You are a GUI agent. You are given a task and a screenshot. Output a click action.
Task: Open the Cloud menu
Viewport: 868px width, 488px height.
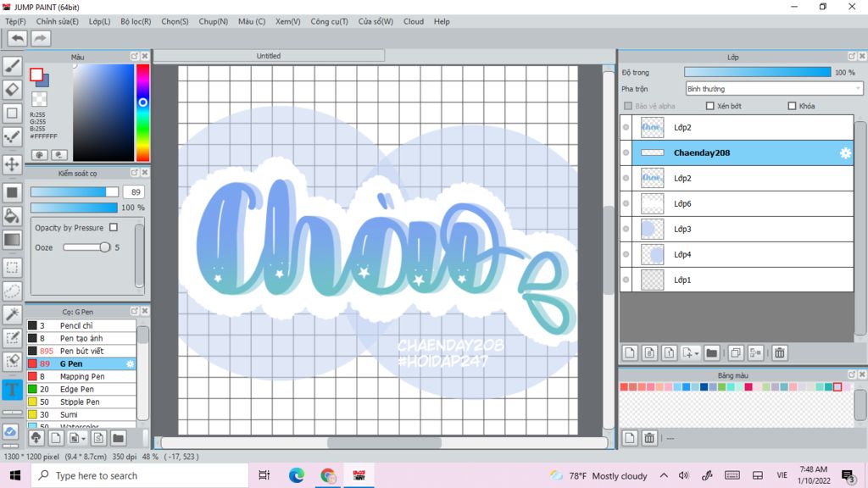[x=414, y=21]
